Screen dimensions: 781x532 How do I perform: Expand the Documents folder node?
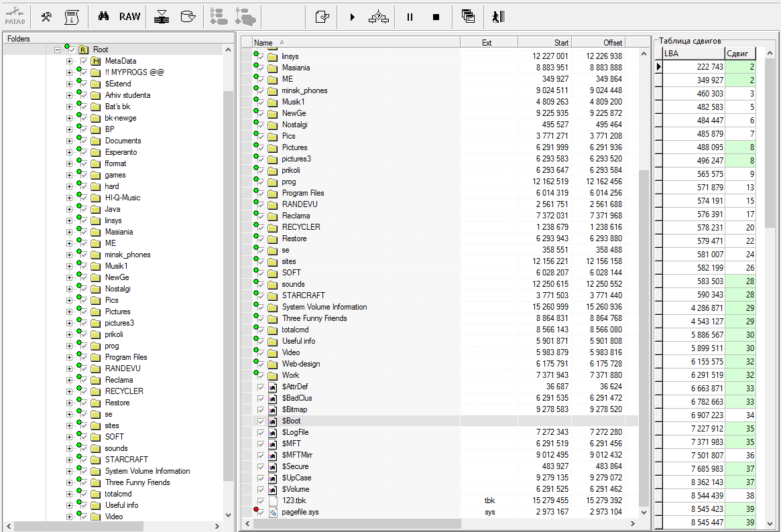tap(69, 141)
